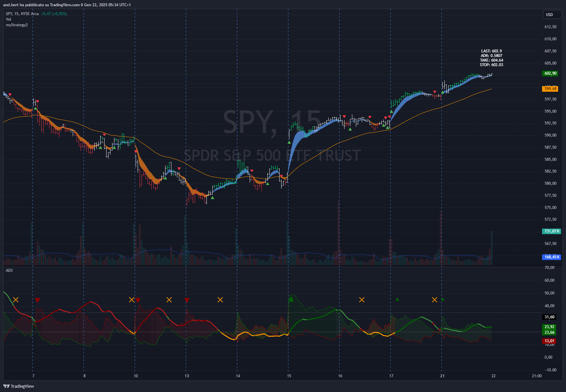566x392 pixels.
Task: Open the USD currency selector
Action: point(551,14)
